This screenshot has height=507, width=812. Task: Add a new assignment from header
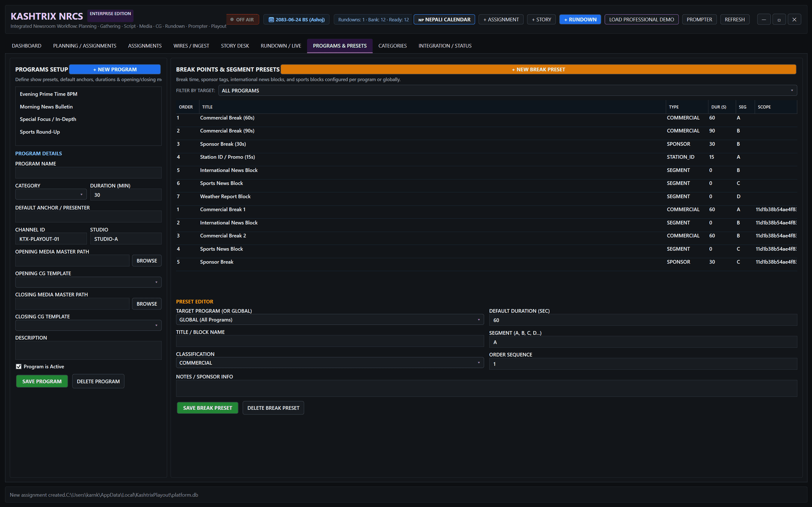501,19
